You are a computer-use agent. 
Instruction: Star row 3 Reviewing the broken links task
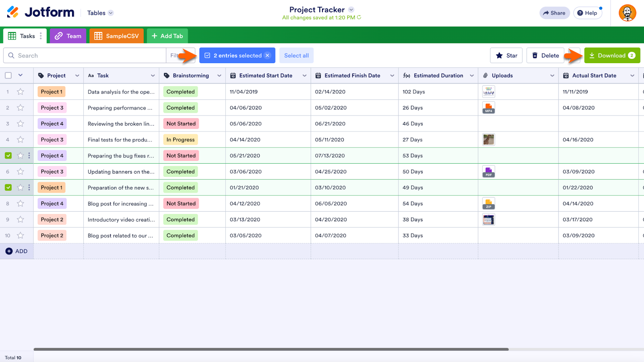click(x=21, y=123)
